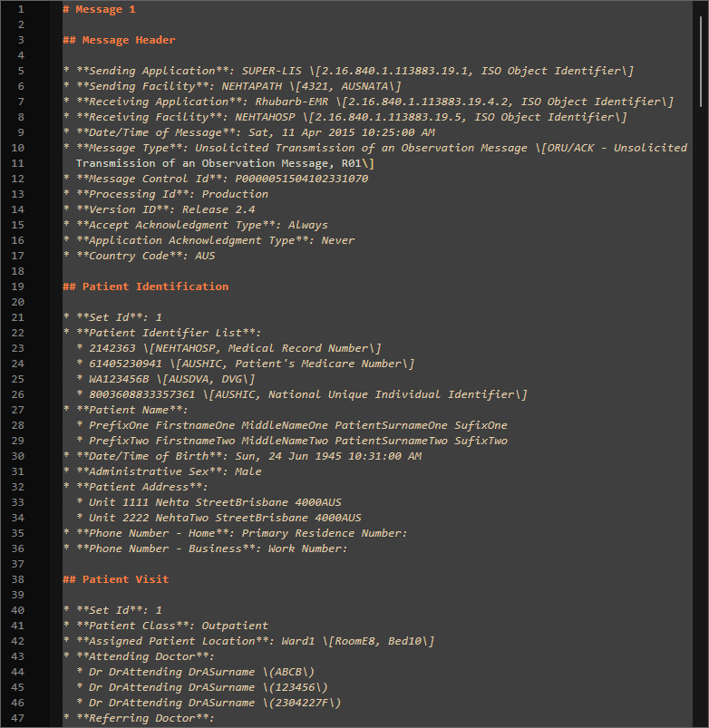Click the Processing Id Production line
709x728 pixels.
tap(166, 194)
